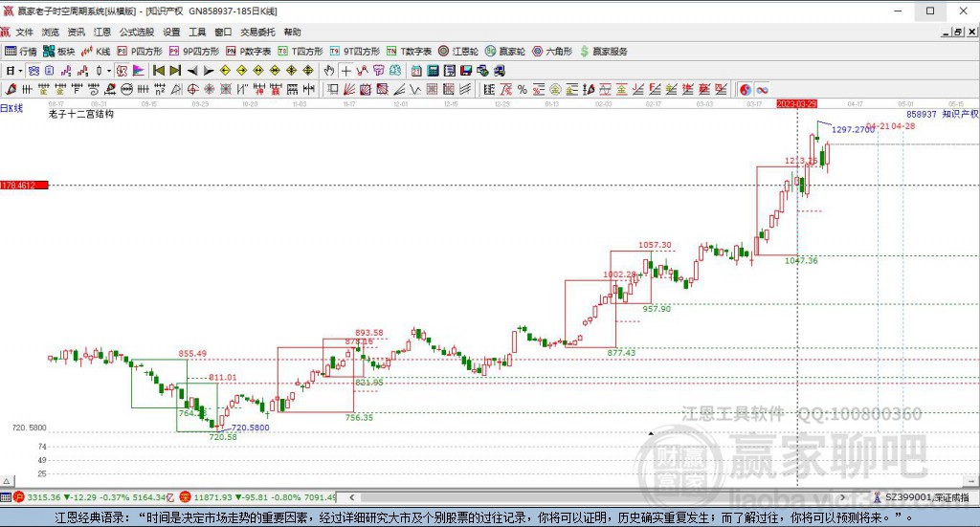Open the 设置 menu
980x527 pixels.
(171, 32)
